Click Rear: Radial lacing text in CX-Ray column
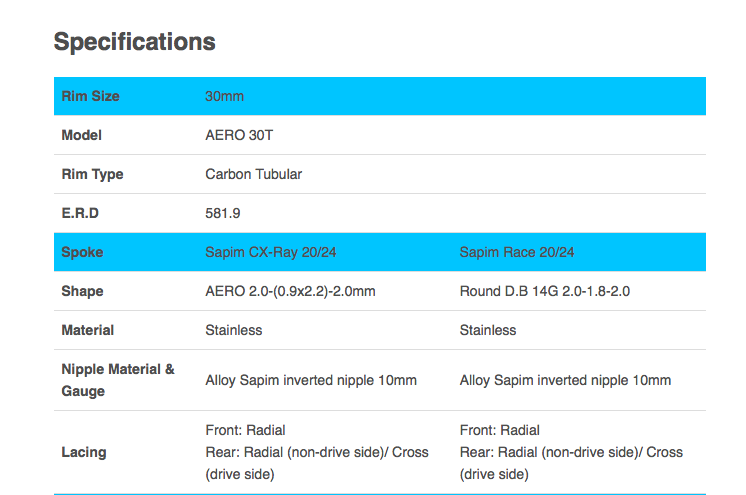 (x=317, y=463)
